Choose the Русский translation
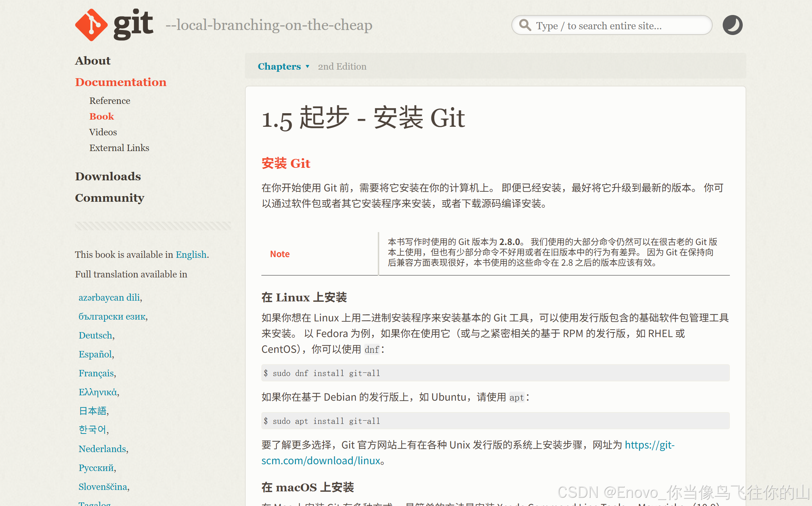This screenshot has height=506, width=812. 96,468
